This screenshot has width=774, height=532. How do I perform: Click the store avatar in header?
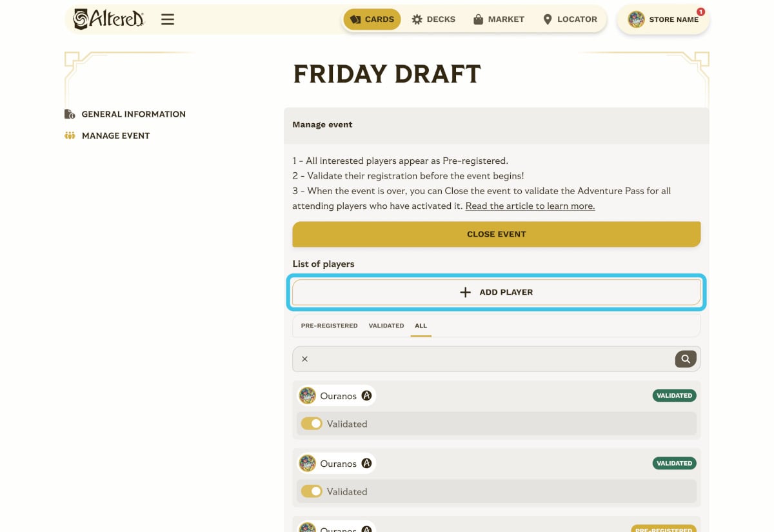point(636,19)
